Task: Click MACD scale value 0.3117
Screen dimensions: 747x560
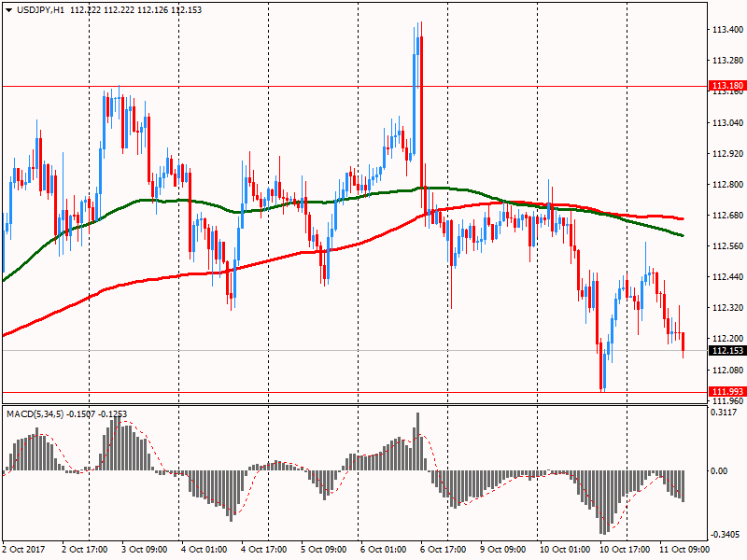Action: coord(723,413)
